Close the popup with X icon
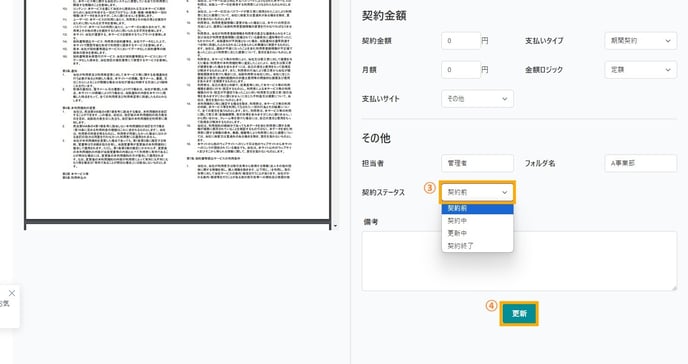Viewport: 688px width, 364px height. [12, 293]
